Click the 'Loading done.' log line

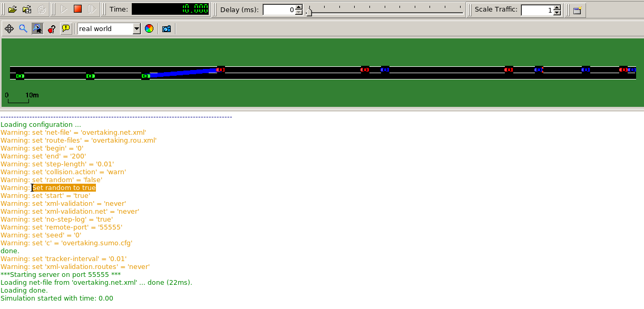24,291
